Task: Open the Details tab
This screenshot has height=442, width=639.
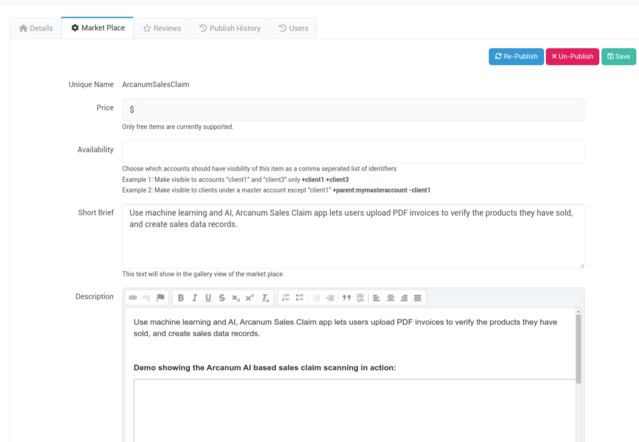Action: point(36,28)
